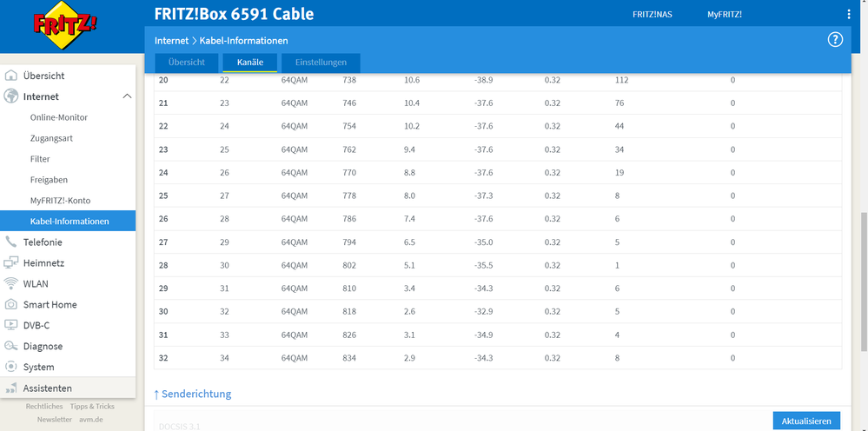Open MyFRITZ!-Konto menu entry

60,201
